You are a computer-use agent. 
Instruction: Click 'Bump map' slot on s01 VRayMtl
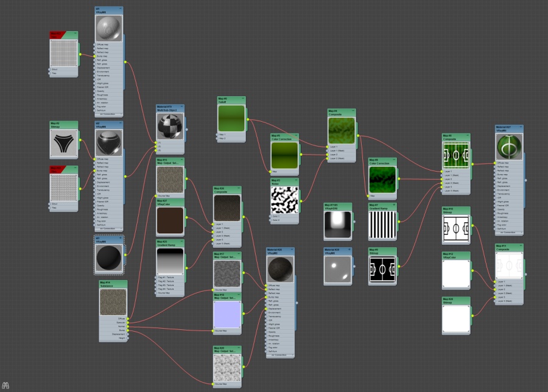pyautogui.click(x=109, y=56)
